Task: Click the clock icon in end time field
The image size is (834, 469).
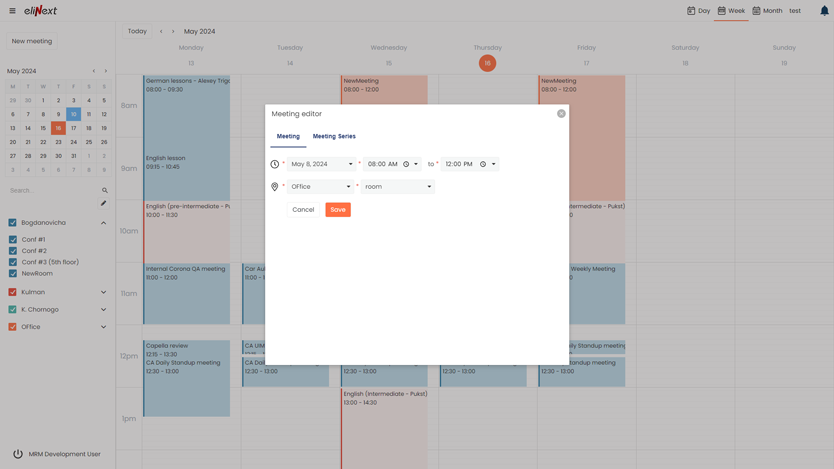Action: 483,164
